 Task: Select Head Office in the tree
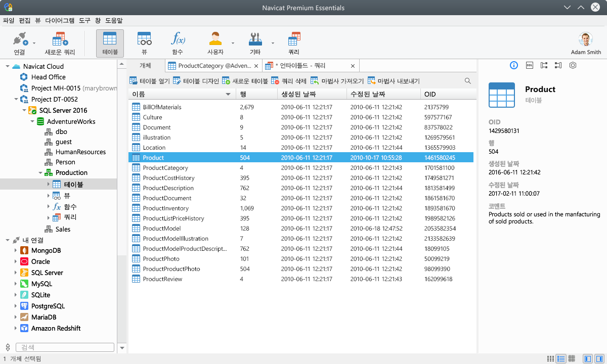(48, 77)
